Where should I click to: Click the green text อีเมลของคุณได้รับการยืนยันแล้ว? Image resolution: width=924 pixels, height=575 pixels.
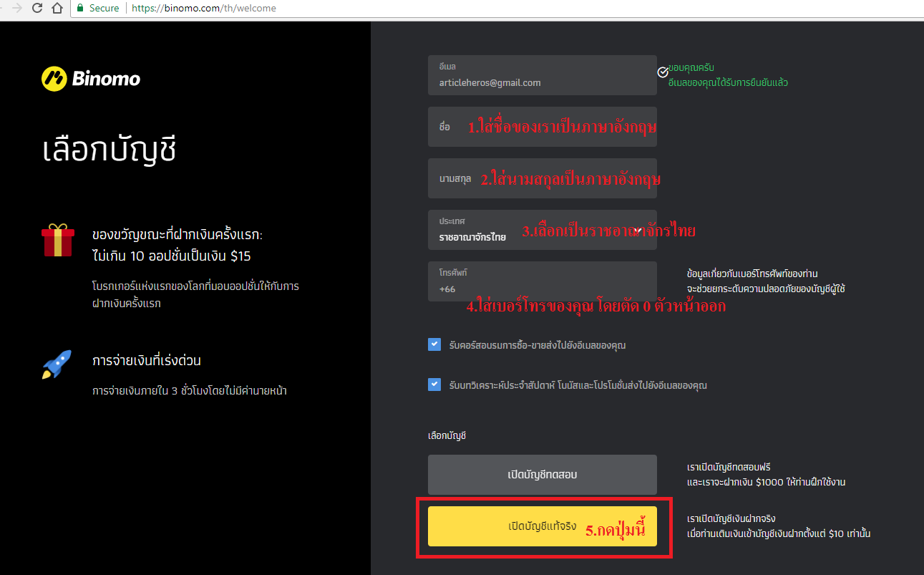click(x=728, y=83)
